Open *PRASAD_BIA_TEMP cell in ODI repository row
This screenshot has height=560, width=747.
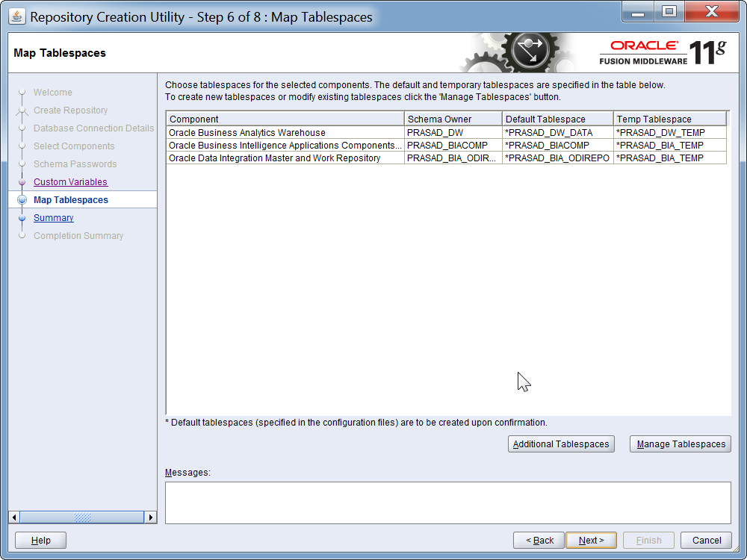click(x=670, y=158)
